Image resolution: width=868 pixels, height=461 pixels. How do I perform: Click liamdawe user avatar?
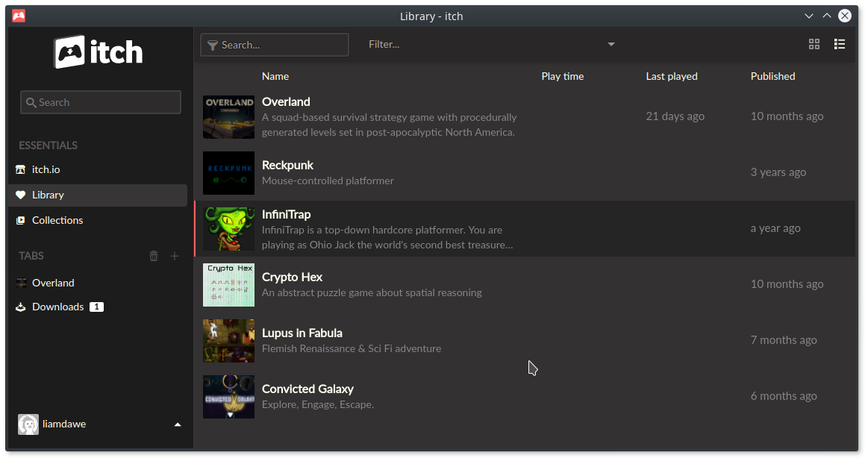(x=28, y=424)
